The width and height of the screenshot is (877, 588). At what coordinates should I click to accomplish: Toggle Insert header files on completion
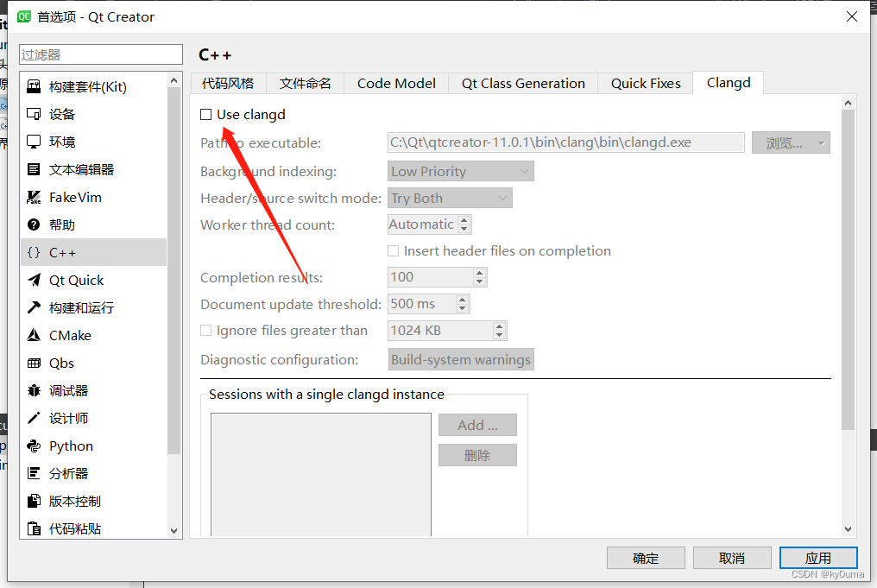pyautogui.click(x=394, y=251)
